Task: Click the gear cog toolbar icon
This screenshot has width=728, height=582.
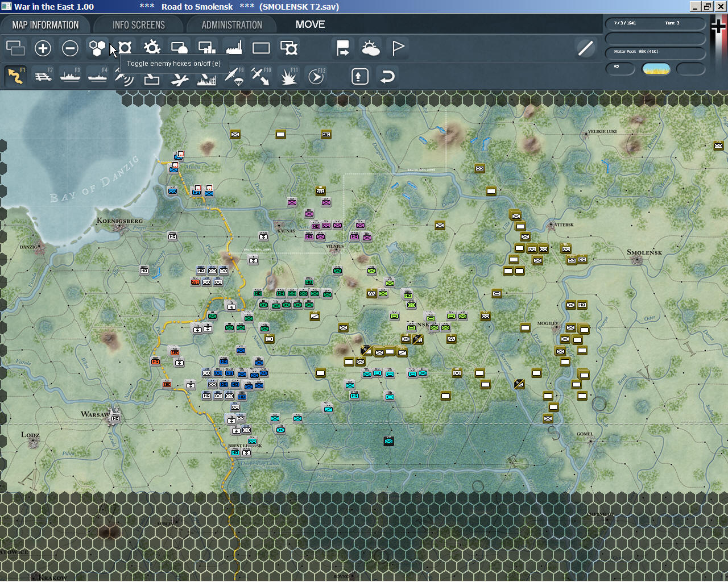Action: tap(152, 48)
